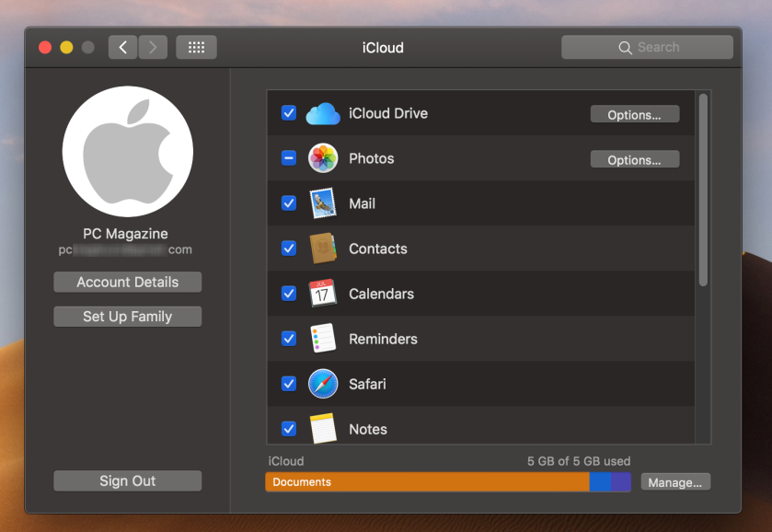Click the Calendars label
772x532 pixels.
point(381,295)
